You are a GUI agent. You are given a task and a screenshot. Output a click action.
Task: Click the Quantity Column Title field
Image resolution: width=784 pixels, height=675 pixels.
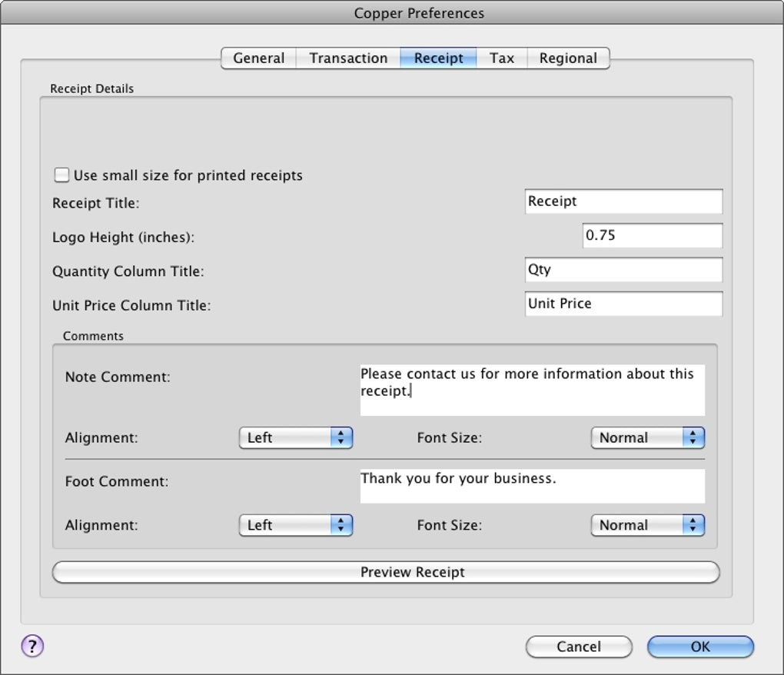click(x=623, y=270)
